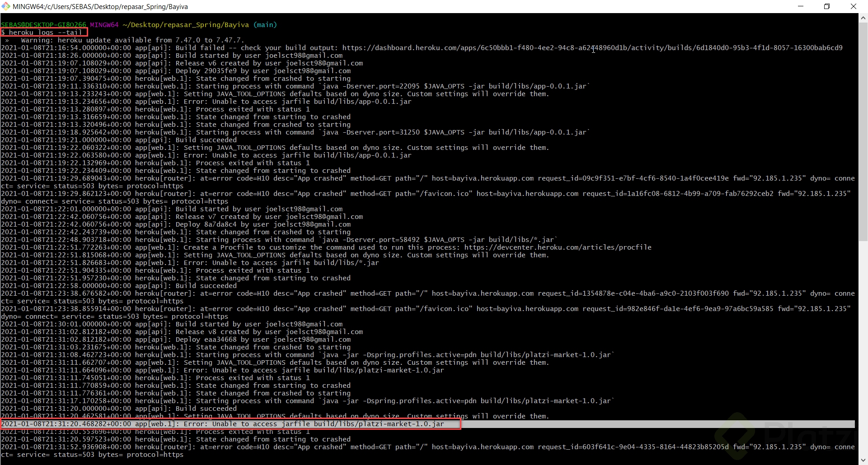Click the "Deploy eaa34668" log line

(x=176, y=339)
